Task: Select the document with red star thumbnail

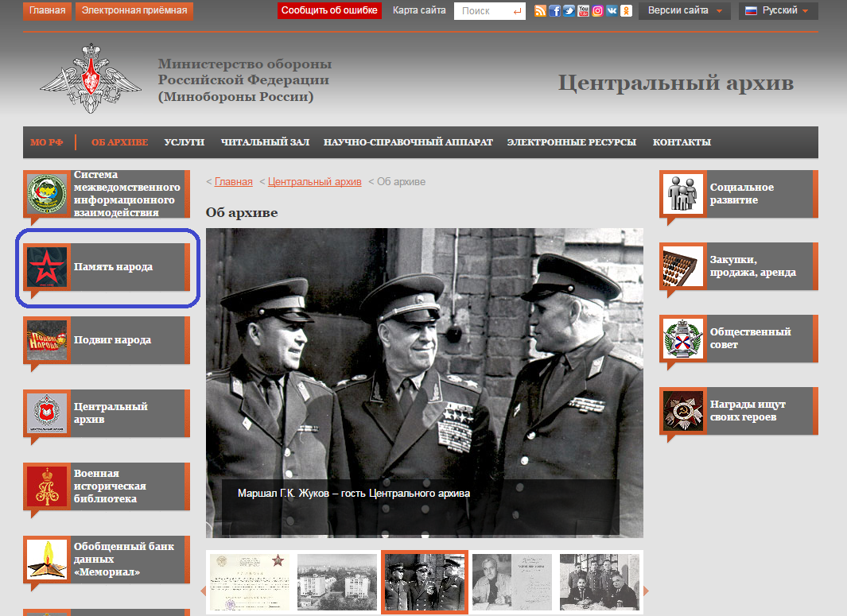Action: (x=250, y=582)
